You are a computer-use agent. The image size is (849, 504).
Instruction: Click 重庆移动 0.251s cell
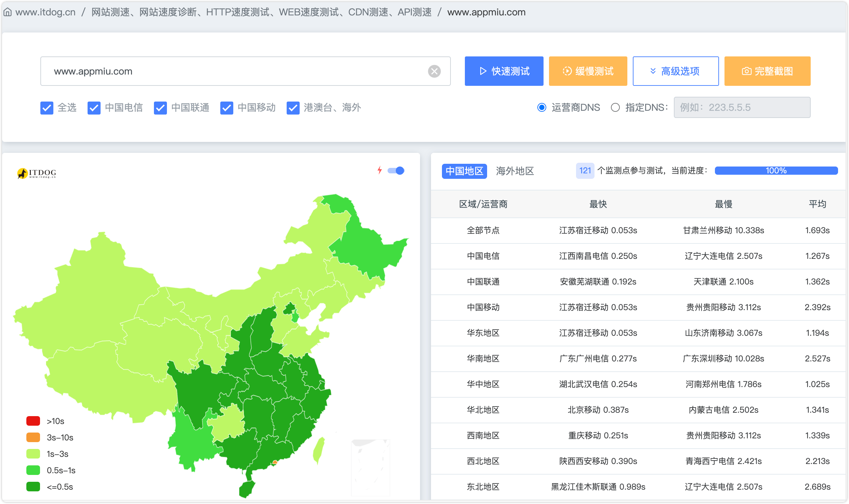tap(598, 435)
